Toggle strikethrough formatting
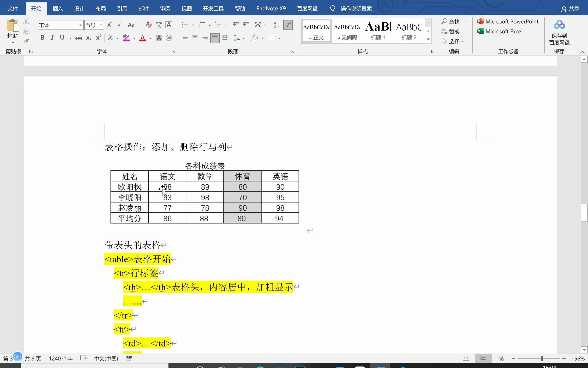588x368 pixels. (x=78, y=38)
